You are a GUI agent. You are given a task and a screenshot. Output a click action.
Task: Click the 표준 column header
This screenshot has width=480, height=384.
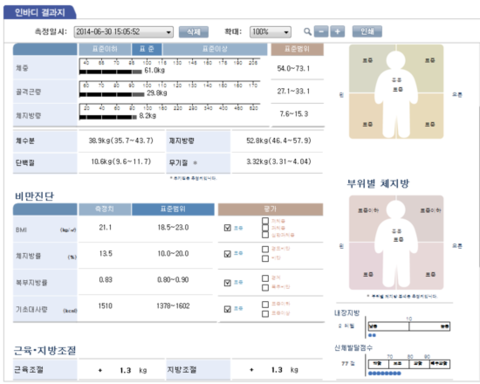click(x=147, y=49)
